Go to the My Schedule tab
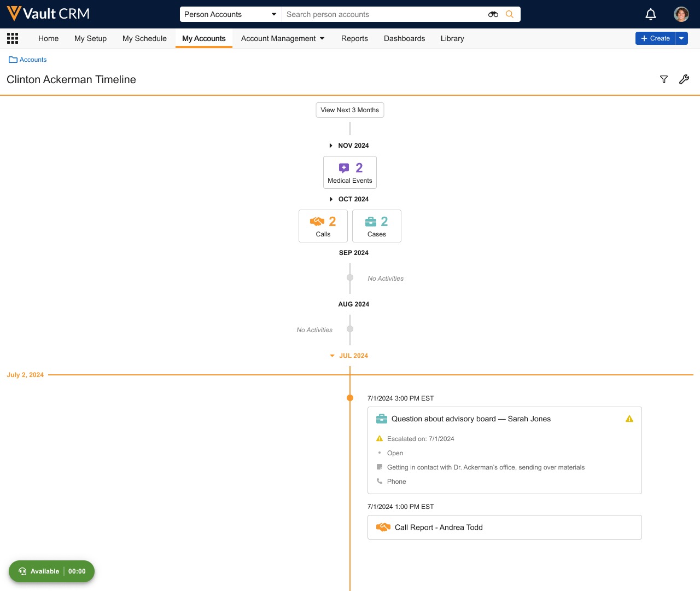 (x=144, y=38)
